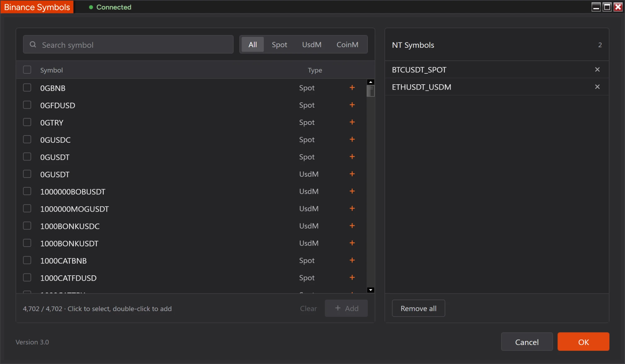The height and width of the screenshot is (364, 625).
Task: Add the Spot 0GUSDT plus icon
Action: 352,157
